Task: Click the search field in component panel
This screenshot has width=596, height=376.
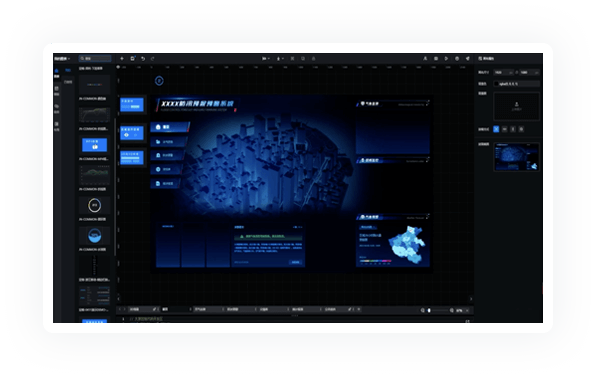Action: (x=95, y=59)
